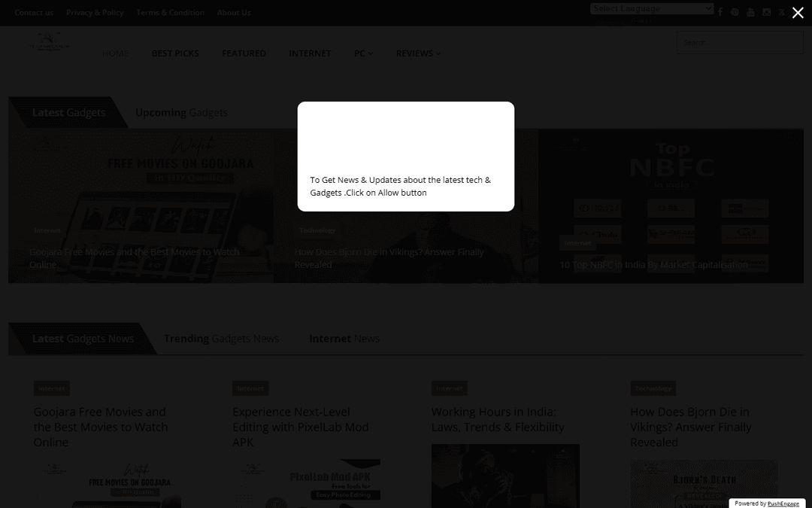812x508 pixels.
Task: Open the Instagram social icon
Action: 766,12
